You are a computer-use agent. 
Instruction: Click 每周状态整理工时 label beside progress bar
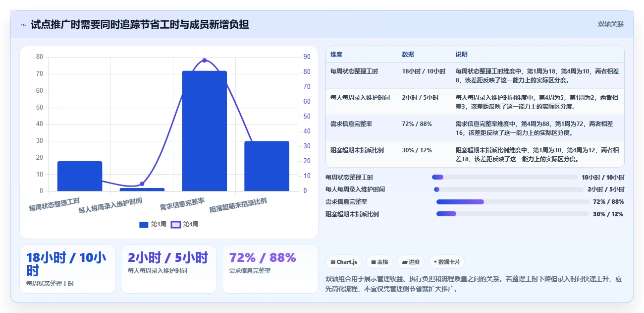[349, 177]
